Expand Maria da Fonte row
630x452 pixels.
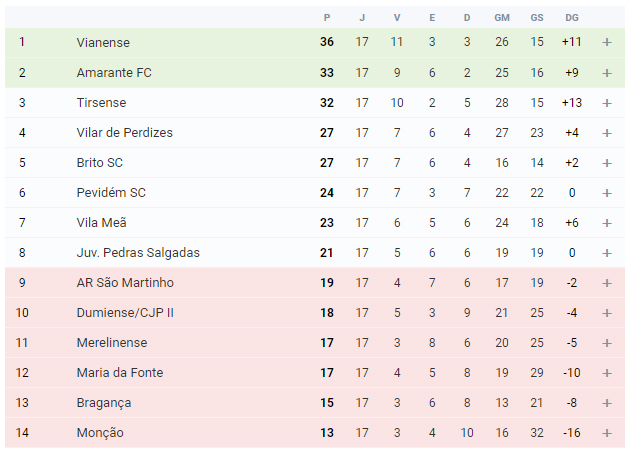coord(607,373)
